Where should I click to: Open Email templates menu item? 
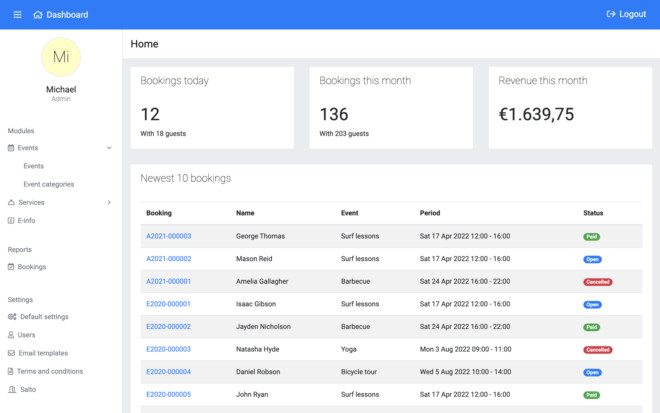pos(43,353)
